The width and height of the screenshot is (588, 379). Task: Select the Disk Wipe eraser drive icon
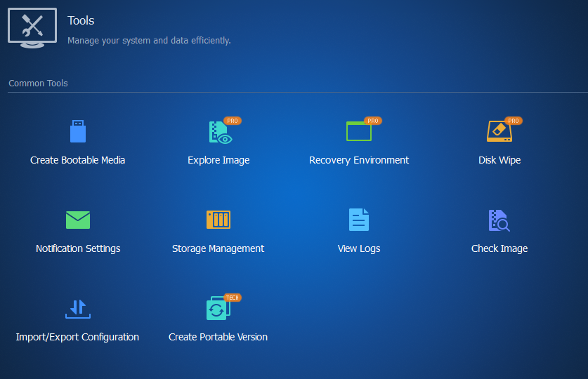pyautogui.click(x=499, y=131)
